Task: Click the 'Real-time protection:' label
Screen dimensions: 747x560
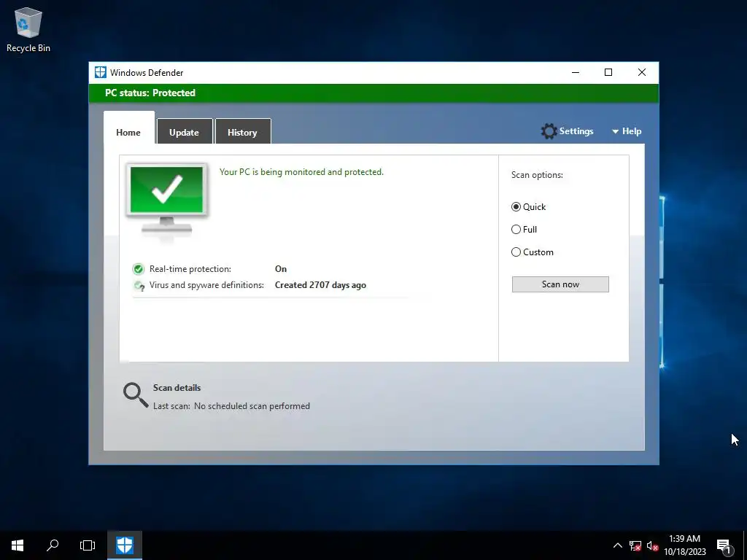Action: click(190, 269)
